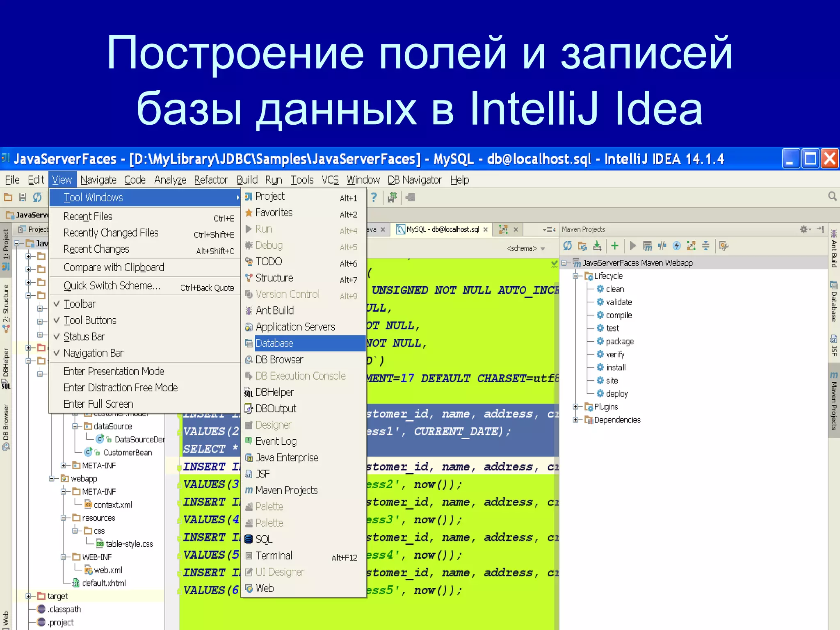This screenshot has width=840, height=630.
Task: Click Maven download sources icon
Action: [597, 246]
